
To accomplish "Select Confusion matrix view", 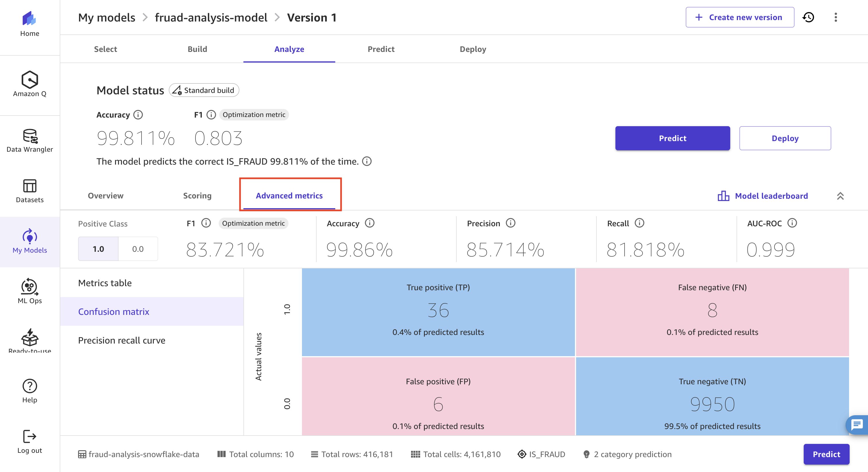I will [152, 311].
